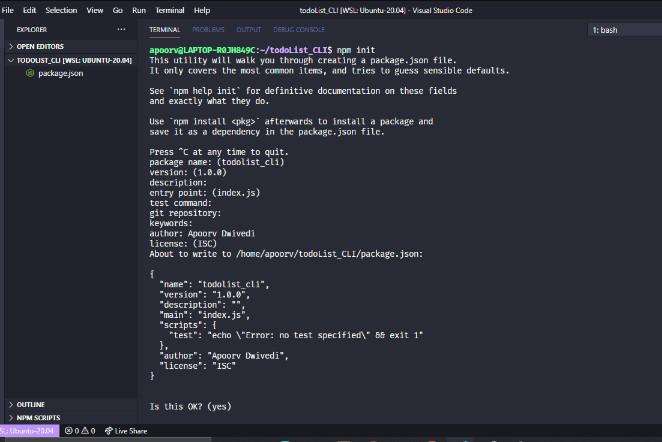Click the 'package name: (todolist_cli)' line
The width and height of the screenshot is (662, 442).
217,162
